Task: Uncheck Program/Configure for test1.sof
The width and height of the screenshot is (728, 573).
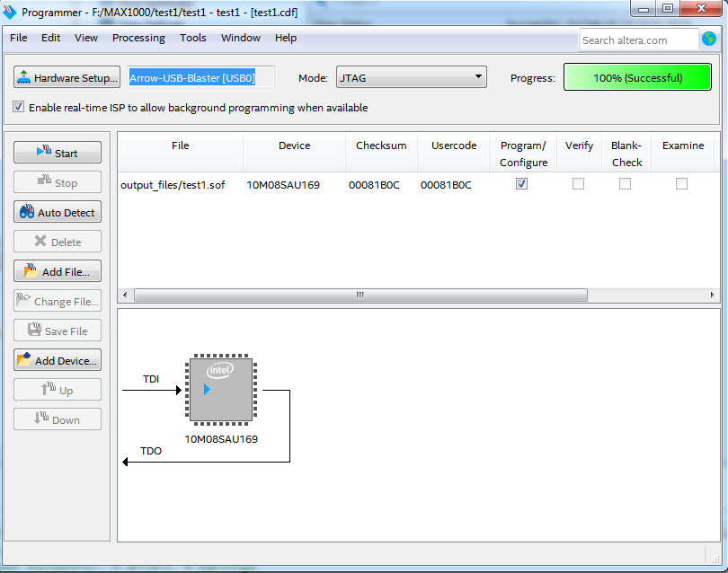Action: (522, 184)
